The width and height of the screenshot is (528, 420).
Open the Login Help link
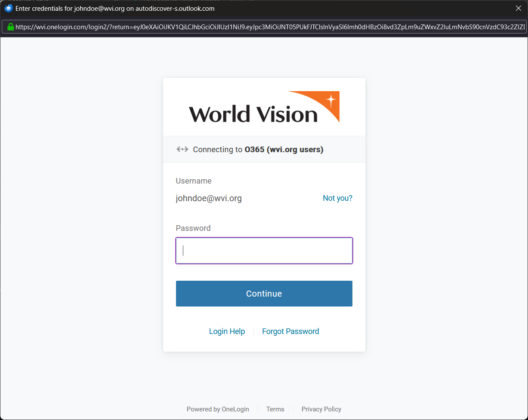click(227, 331)
